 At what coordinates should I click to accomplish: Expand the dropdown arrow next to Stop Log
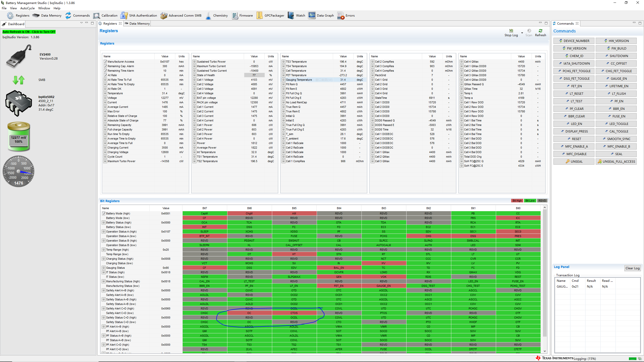pos(522,33)
